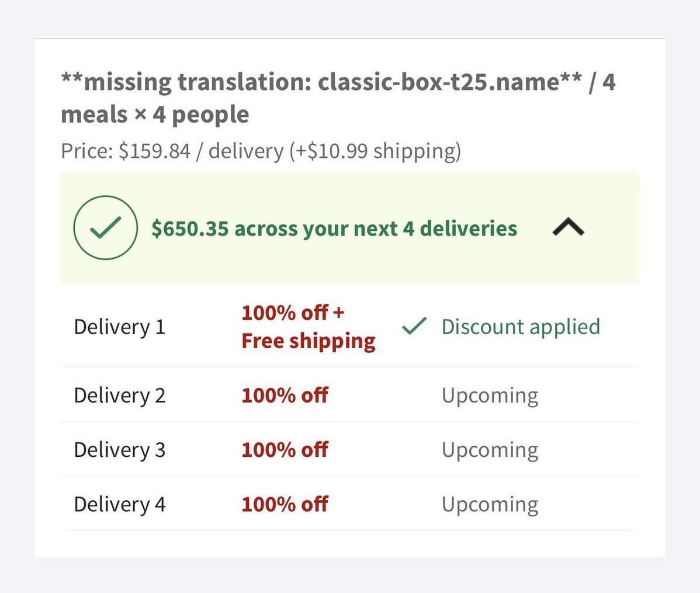
Task: Select the Delivery 1 row label
Action: (119, 327)
